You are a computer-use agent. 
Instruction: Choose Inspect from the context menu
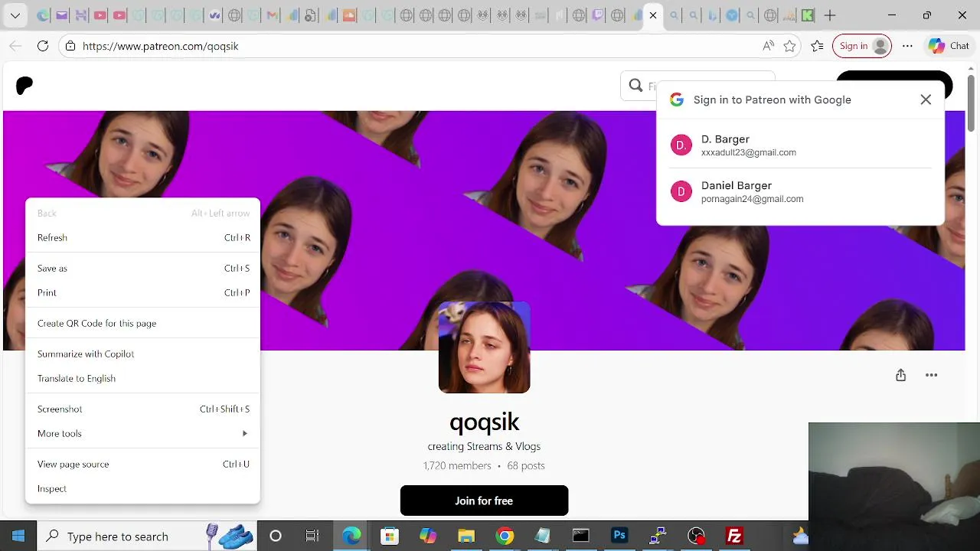click(x=143, y=488)
